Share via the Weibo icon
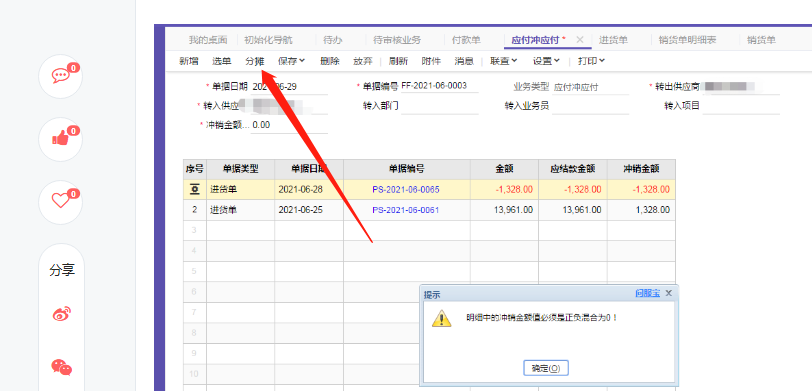 pos(62,314)
